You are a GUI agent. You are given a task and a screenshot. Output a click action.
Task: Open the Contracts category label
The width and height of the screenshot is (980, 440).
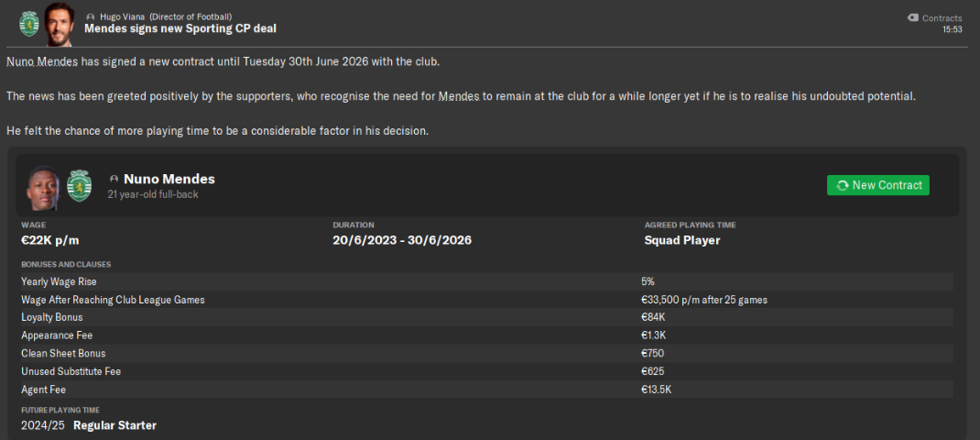click(942, 18)
